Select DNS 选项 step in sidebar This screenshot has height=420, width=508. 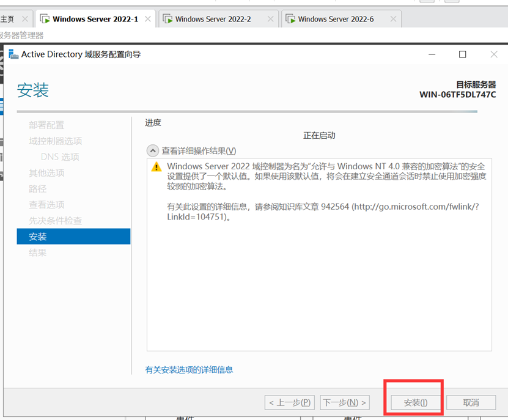pos(60,157)
